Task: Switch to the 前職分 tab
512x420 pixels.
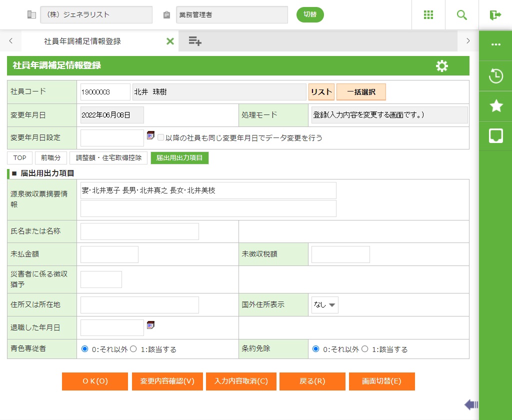Action: (50, 158)
